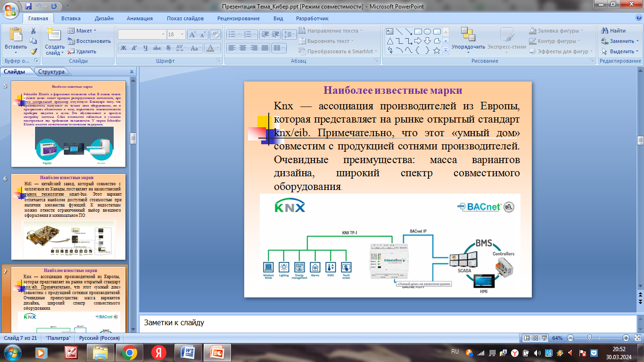Toggle Italic (К) formatting
Screen dimensions: 644x362
pyautogui.click(x=134, y=48)
